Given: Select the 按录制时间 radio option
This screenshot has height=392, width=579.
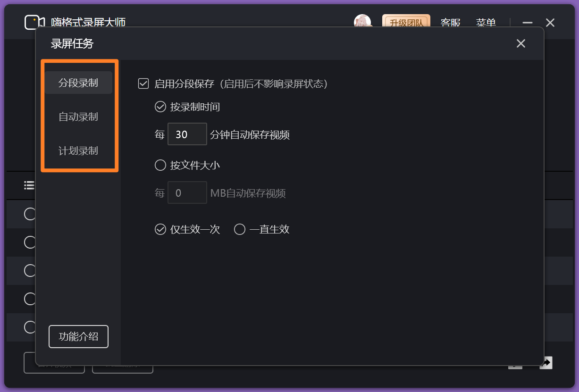Looking at the screenshot, I should pos(160,107).
